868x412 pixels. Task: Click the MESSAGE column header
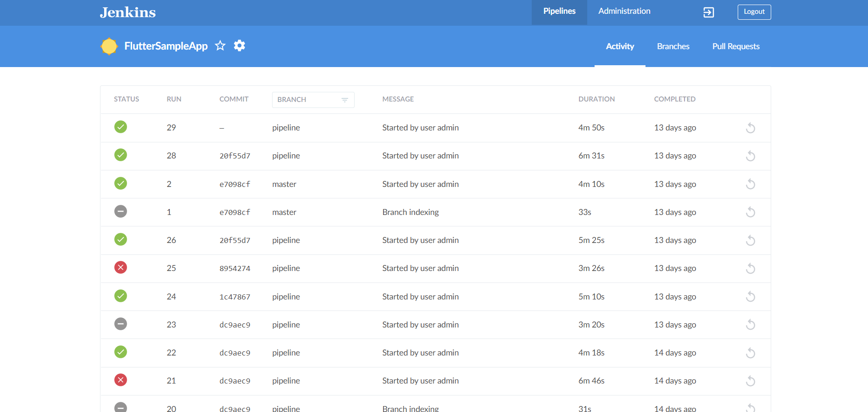point(398,99)
